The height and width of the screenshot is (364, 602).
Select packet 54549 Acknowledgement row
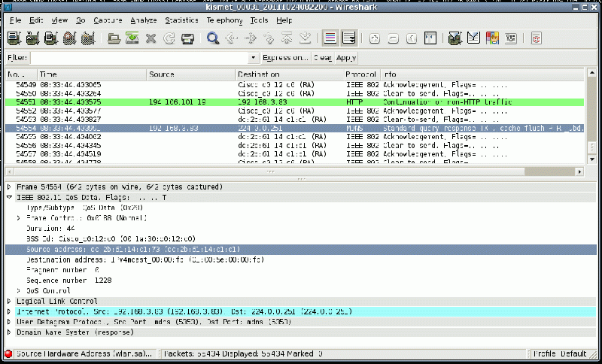[294, 85]
